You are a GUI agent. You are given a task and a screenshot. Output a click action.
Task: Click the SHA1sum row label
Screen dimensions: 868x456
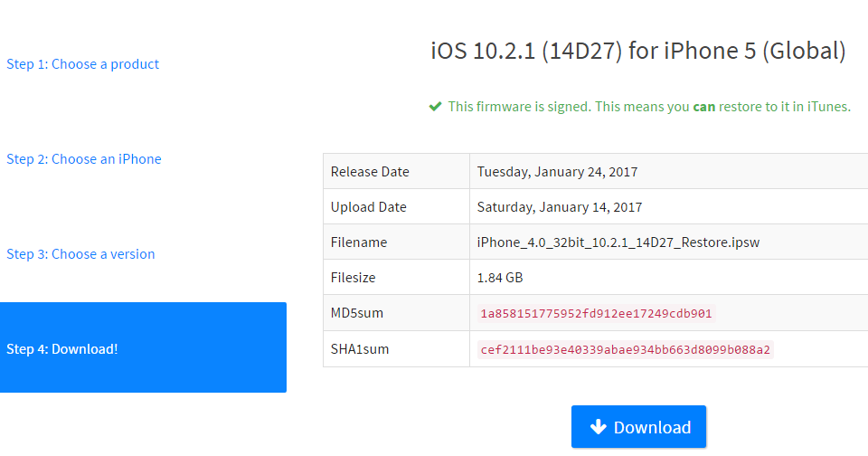coord(360,349)
